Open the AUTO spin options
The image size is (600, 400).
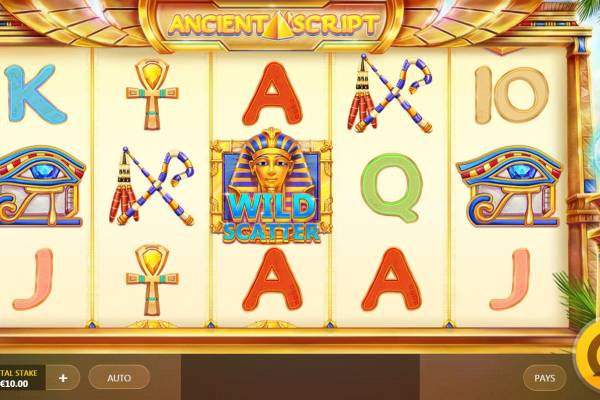(x=119, y=378)
